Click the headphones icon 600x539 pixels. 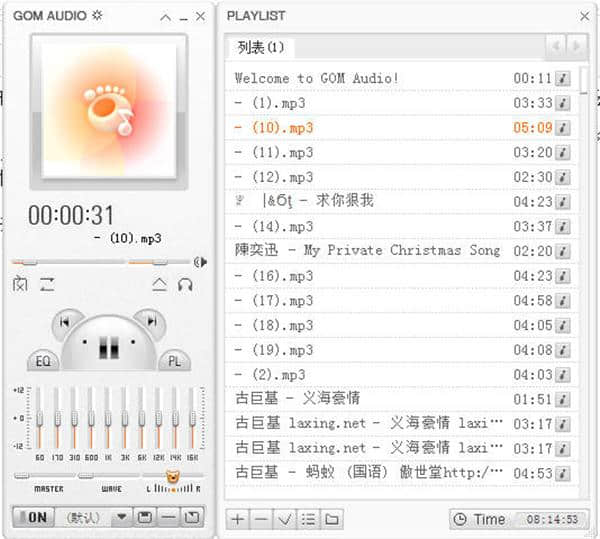[185, 285]
